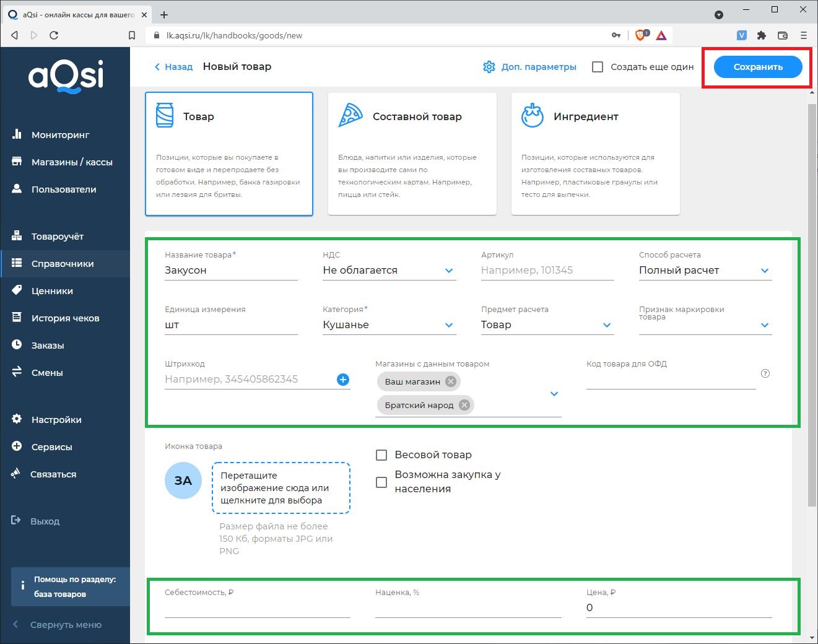Click the Товароучёт sidebar icon
Viewport: 818px width, 644px height.
(17, 236)
